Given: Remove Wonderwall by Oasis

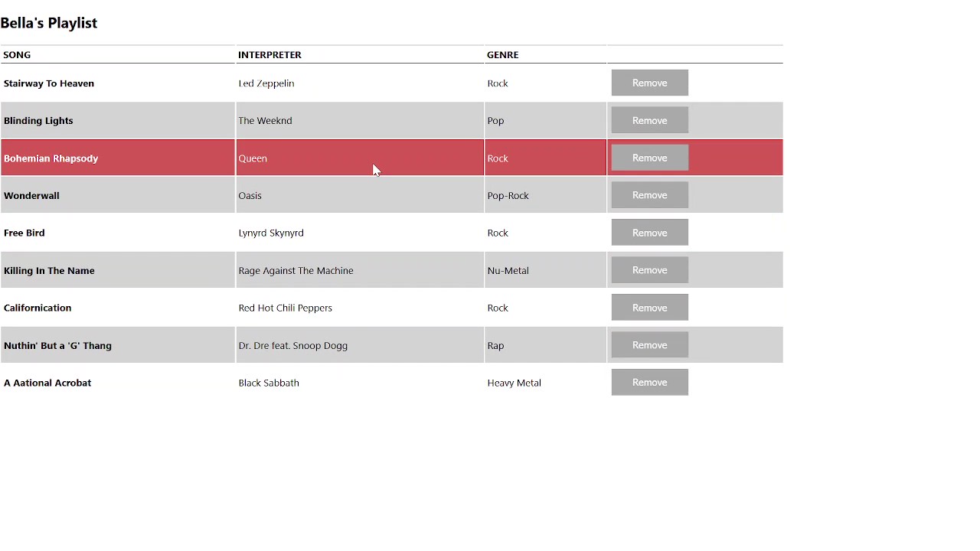Looking at the screenshot, I should click(649, 195).
